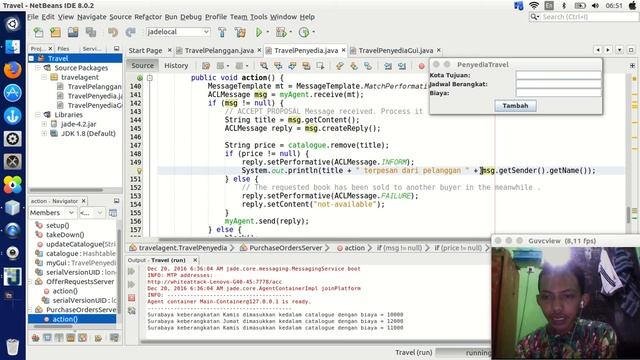Click the Build Project hammer icon
This screenshot has height=360, width=640.
click(x=222, y=32)
